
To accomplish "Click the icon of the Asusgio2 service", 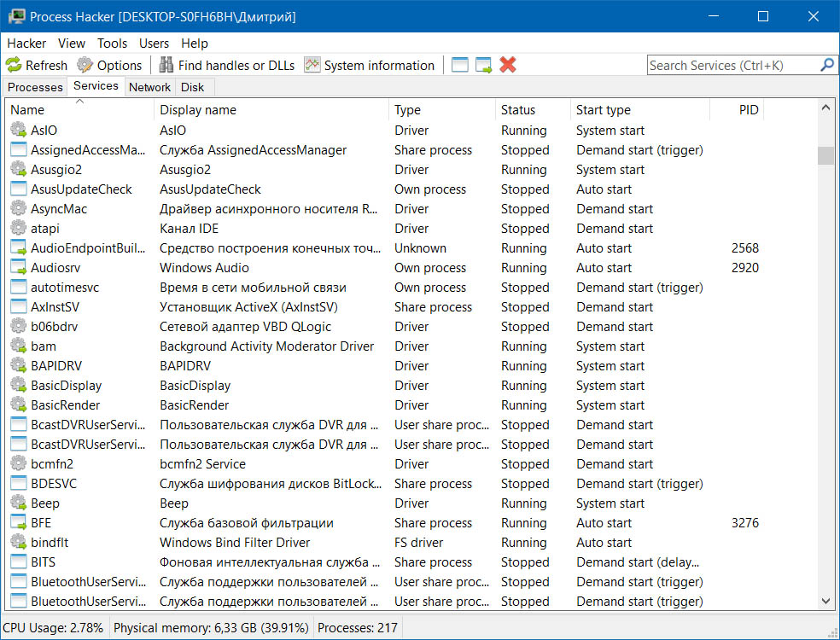I will tap(18, 169).
